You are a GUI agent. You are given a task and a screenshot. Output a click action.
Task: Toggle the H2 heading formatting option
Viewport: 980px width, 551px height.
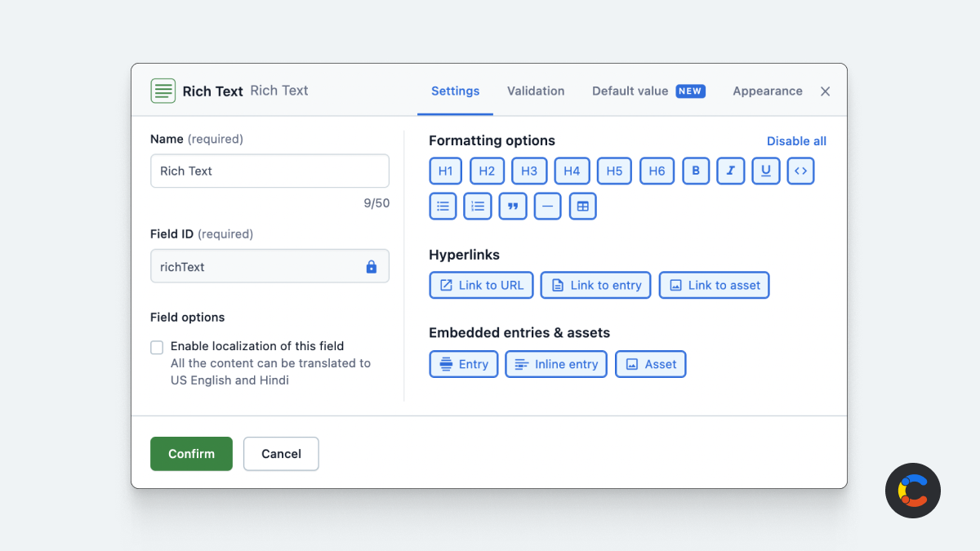pos(488,171)
